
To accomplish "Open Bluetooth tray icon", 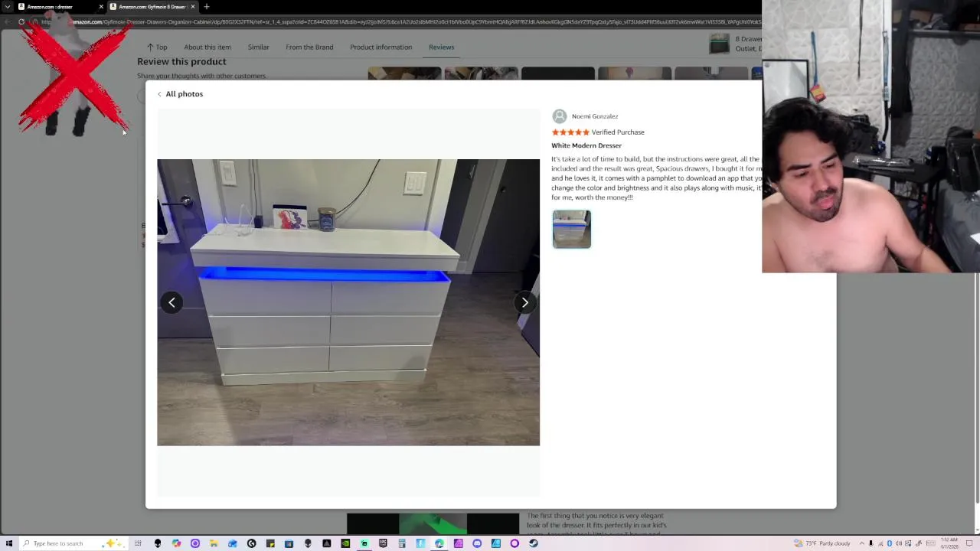I will (x=890, y=543).
